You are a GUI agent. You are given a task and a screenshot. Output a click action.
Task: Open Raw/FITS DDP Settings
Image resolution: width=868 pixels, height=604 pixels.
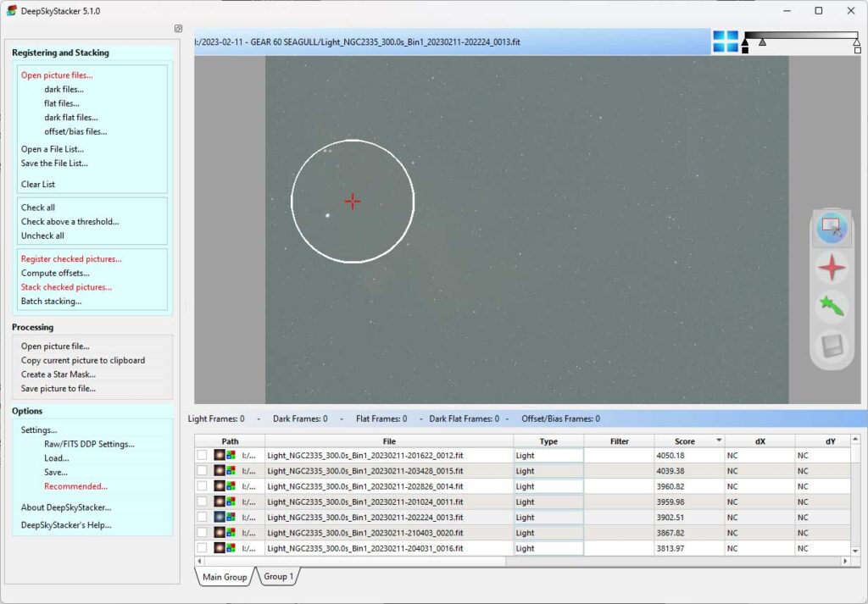click(x=89, y=444)
